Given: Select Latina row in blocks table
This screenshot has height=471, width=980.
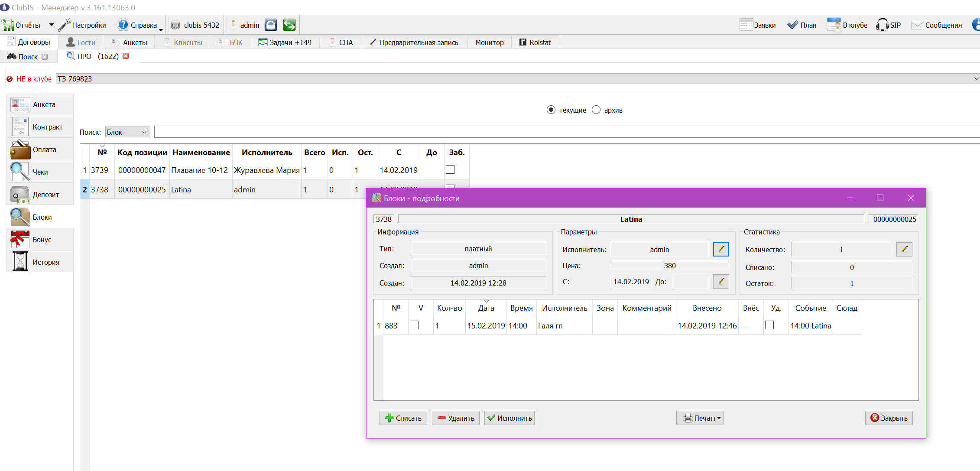Looking at the screenshot, I should [223, 189].
